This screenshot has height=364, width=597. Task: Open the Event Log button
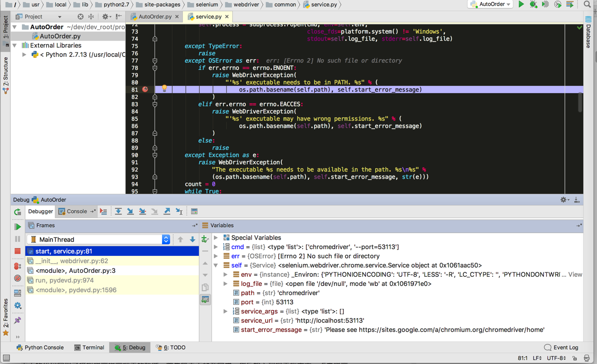click(561, 348)
